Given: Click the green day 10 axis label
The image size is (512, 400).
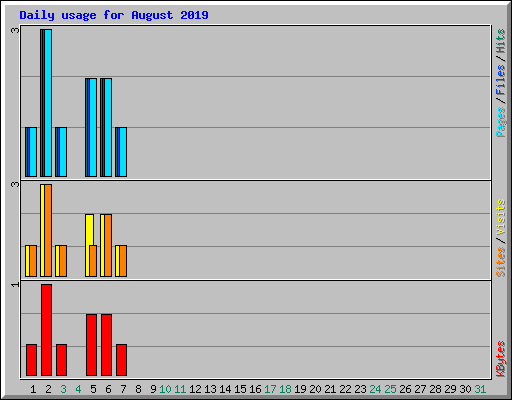Looking at the screenshot, I should pos(165,389).
